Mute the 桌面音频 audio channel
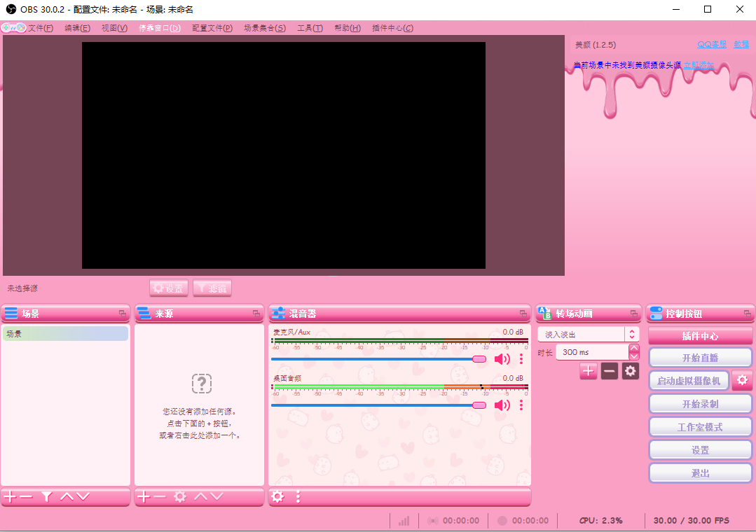Screen dimensions: 756x532 click(x=502, y=405)
